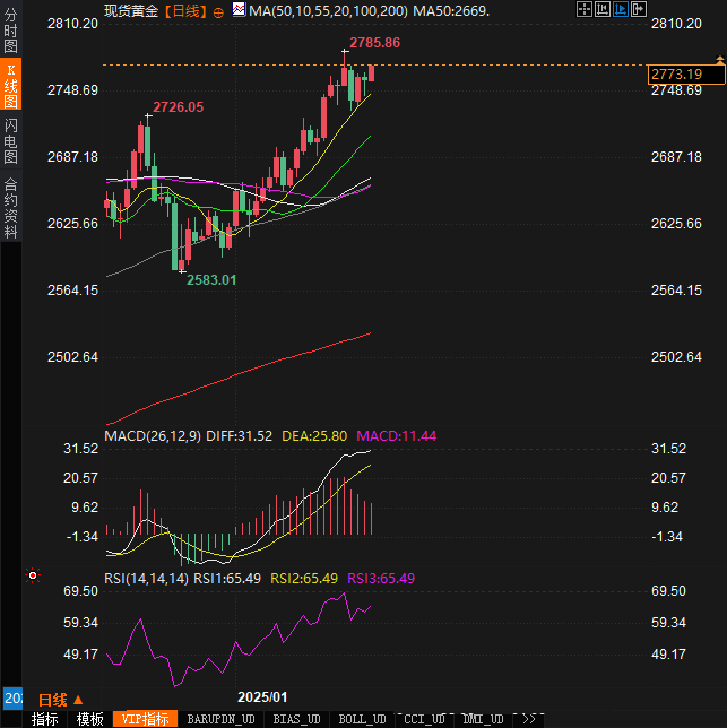Click the second chart layout icon at top right
727x728 pixels.
click(x=602, y=9)
